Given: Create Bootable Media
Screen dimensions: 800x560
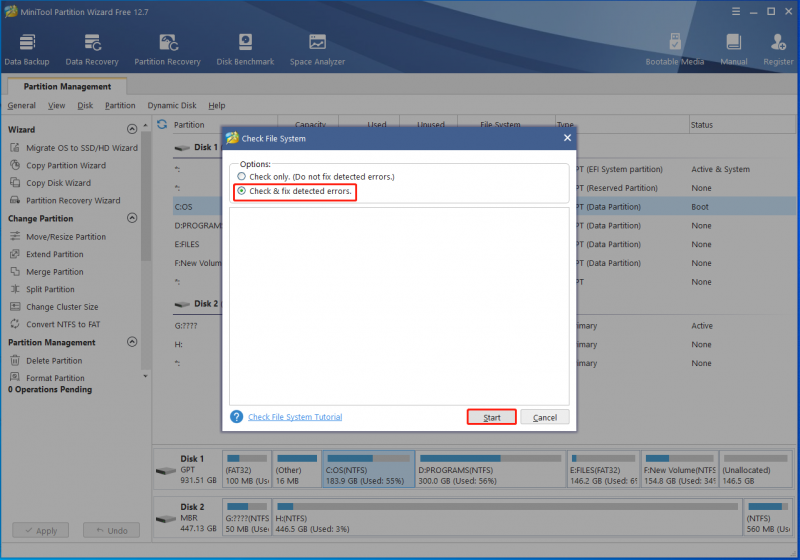Looking at the screenshot, I should click(x=674, y=49).
